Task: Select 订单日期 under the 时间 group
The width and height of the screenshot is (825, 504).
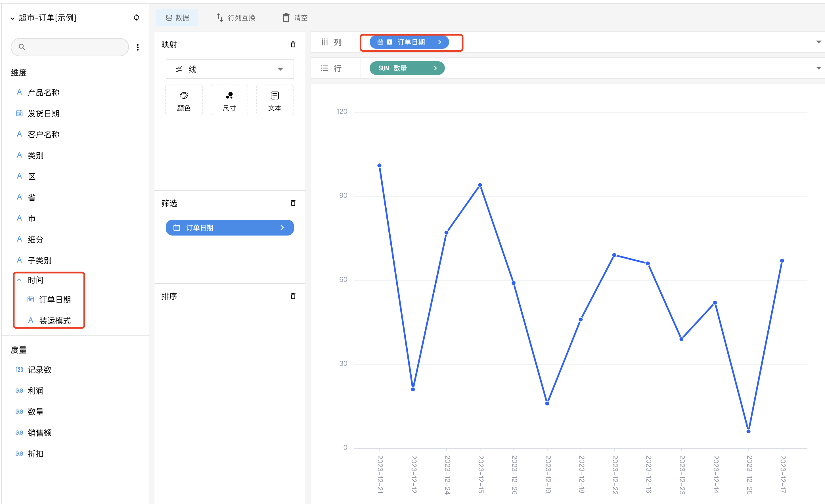Action: 55,299
